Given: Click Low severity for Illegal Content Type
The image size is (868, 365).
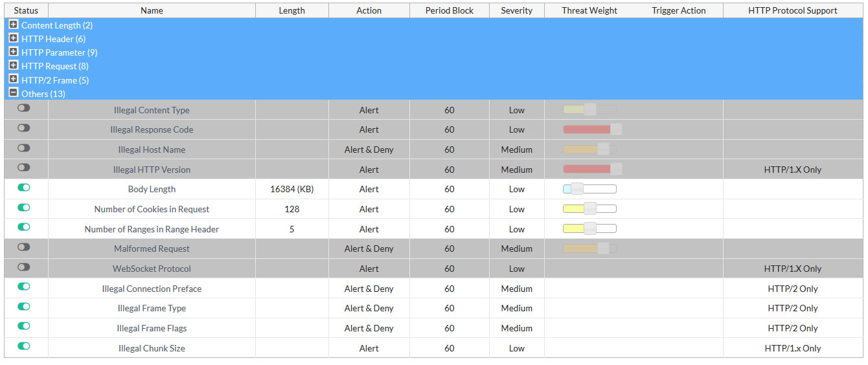Looking at the screenshot, I should 516,110.
